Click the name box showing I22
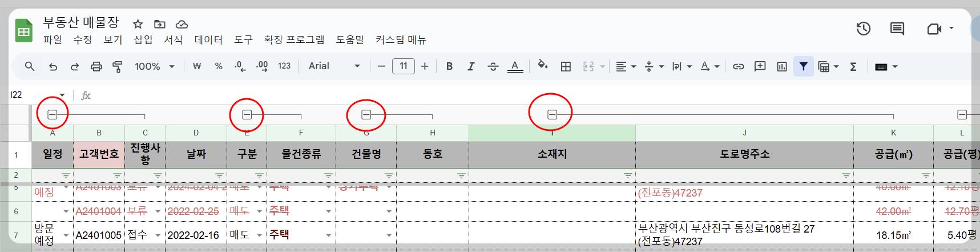The width and height of the screenshot is (980, 252). tap(37, 95)
